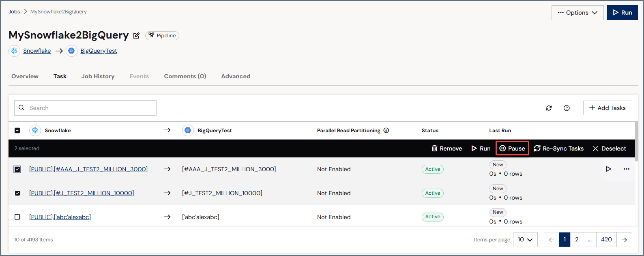
Task: Open the three-dot menu for the #AAA_J_TEST2_MILLION_3000 row
Action: 626,169
